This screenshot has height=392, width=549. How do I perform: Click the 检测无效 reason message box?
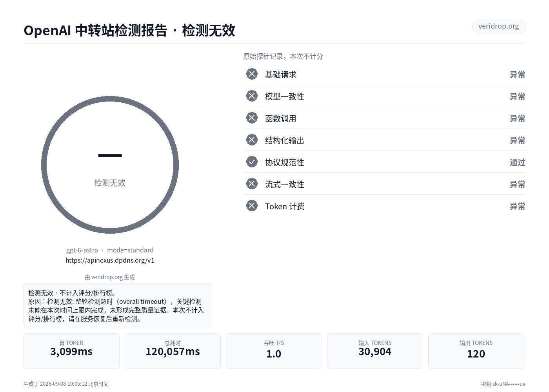[x=118, y=305]
